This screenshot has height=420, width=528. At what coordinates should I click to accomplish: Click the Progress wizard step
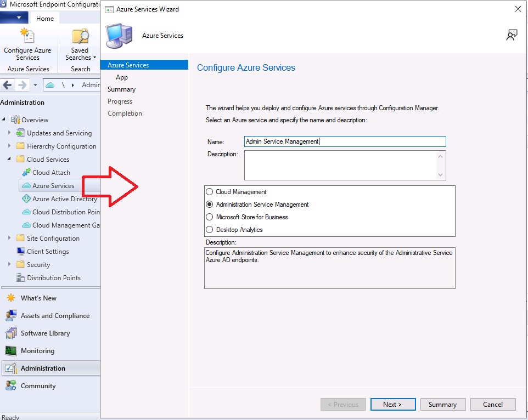coord(120,101)
